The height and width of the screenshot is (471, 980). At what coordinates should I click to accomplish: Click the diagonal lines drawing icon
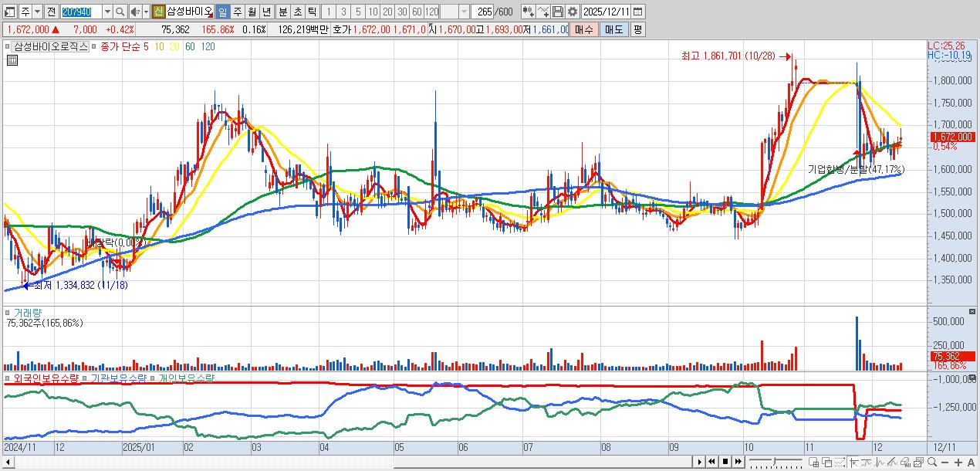[892, 462]
